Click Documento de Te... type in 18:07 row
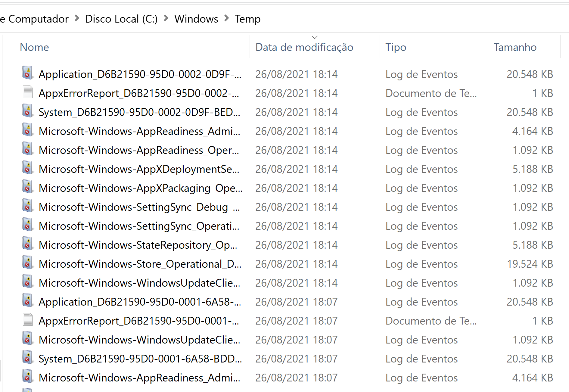This screenshot has width=569, height=392. (431, 321)
